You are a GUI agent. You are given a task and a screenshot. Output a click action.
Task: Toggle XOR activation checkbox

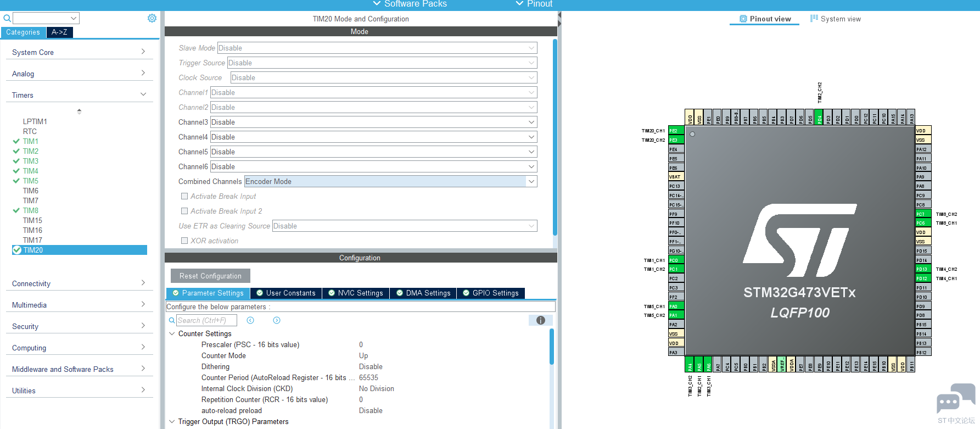184,241
